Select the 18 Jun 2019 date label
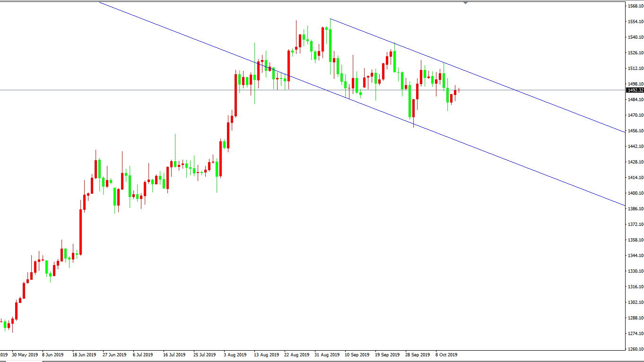This screenshot has height=362, width=644. tap(84, 354)
